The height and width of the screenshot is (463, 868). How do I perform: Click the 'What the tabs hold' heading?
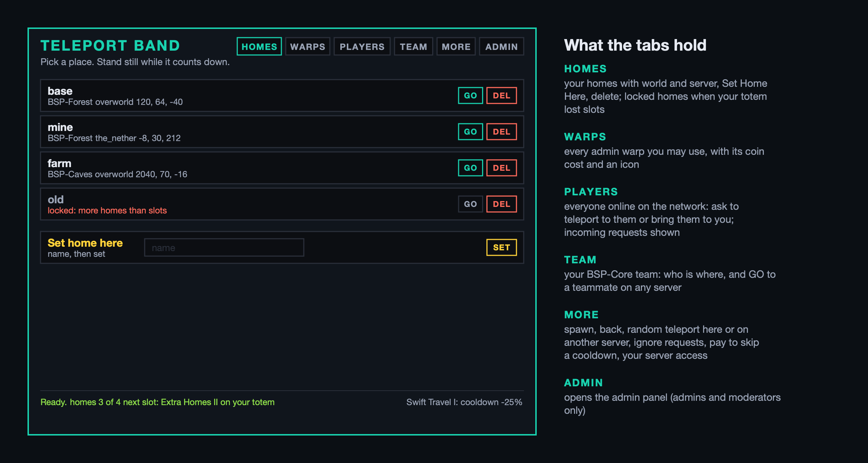[635, 45]
